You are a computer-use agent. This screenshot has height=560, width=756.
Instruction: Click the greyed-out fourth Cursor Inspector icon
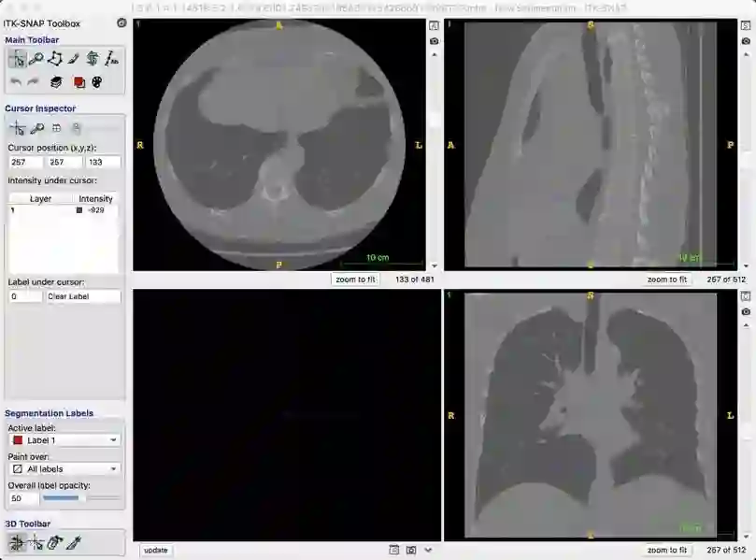[76, 128]
